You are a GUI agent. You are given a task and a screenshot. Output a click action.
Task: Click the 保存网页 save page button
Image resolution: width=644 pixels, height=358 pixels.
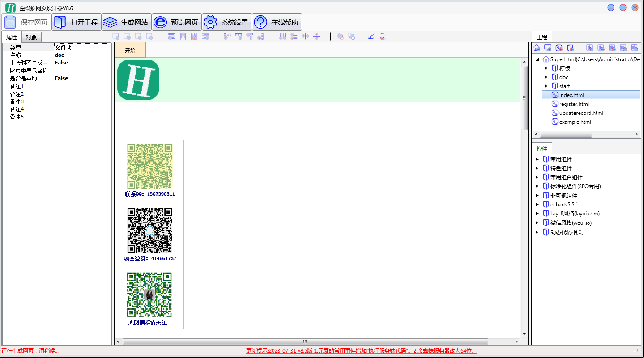tap(26, 22)
